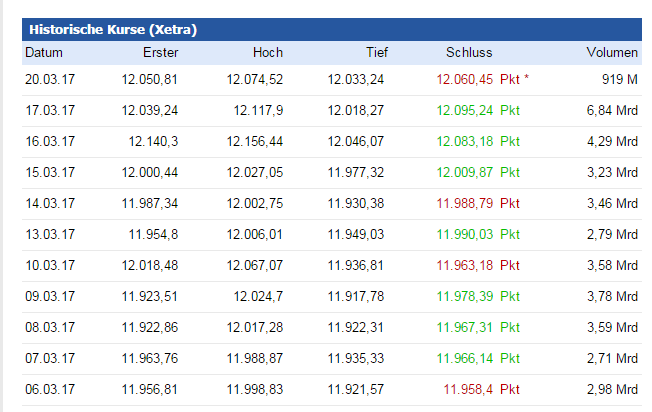
Task: Click the Hoch column header
Action: (267, 52)
